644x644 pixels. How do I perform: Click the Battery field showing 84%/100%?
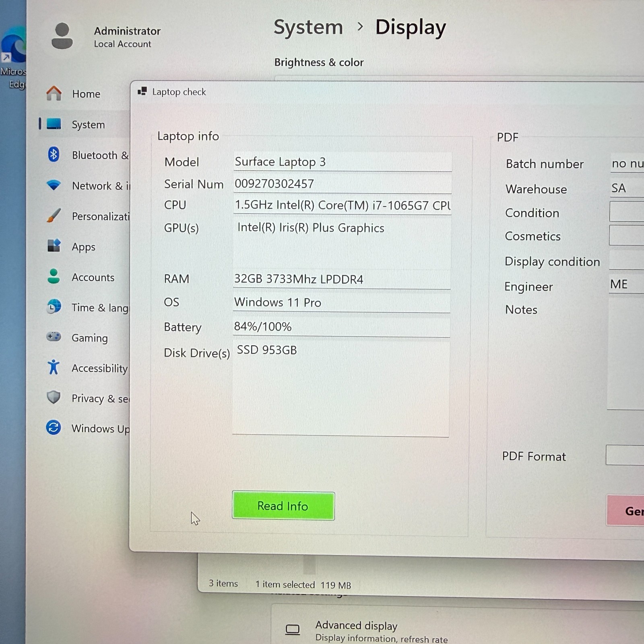tap(341, 327)
